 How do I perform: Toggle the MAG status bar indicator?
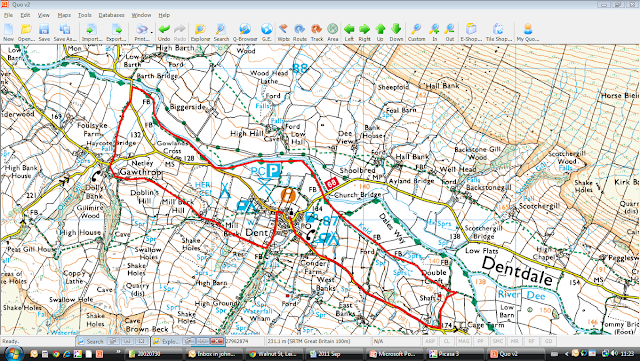coord(463,341)
